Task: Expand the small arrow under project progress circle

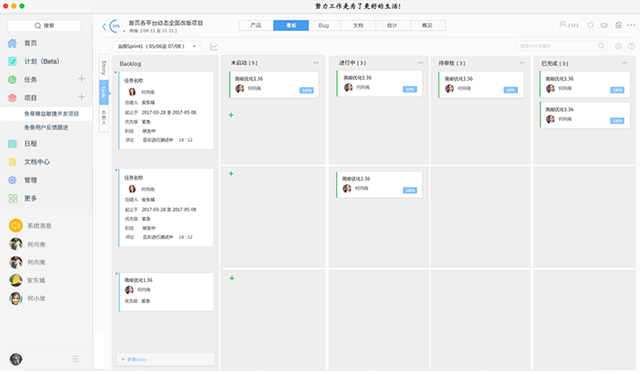Action: point(124,31)
